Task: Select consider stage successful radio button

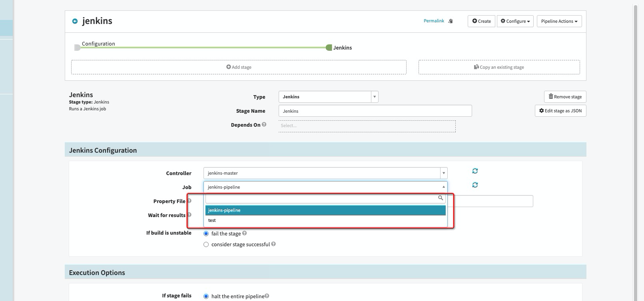Action: 206,244
